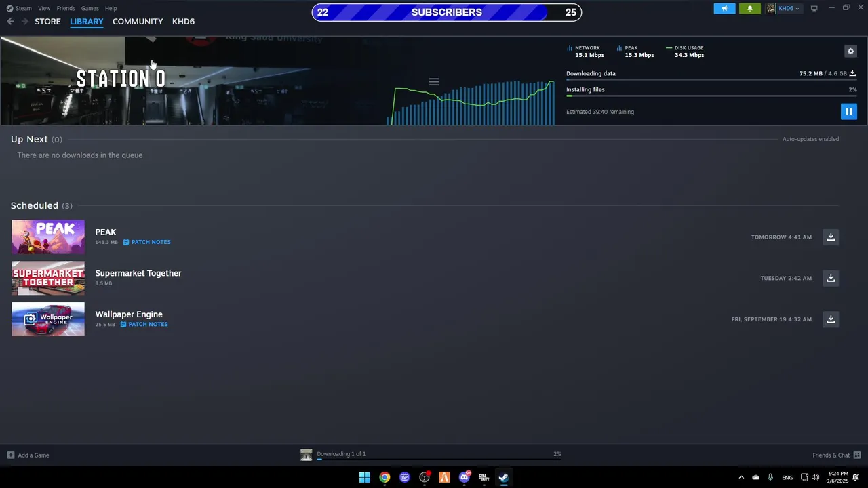Click the Up Next (0) heading
The width and height of the screenshot is (868, 488).
(37, 139)
